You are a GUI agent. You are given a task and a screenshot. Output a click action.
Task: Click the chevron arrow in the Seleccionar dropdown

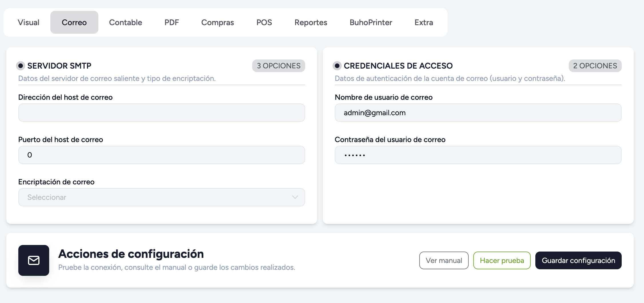coord(295,197)
